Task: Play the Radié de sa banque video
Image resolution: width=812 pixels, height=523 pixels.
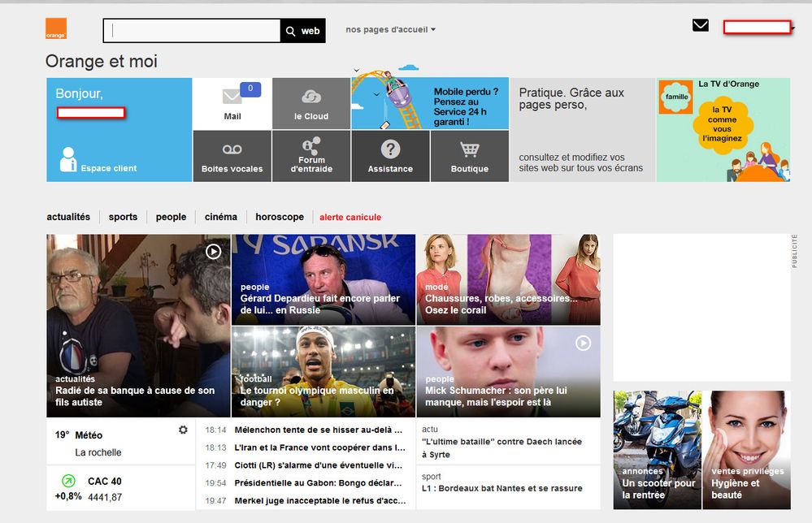Action: (213, 252)
